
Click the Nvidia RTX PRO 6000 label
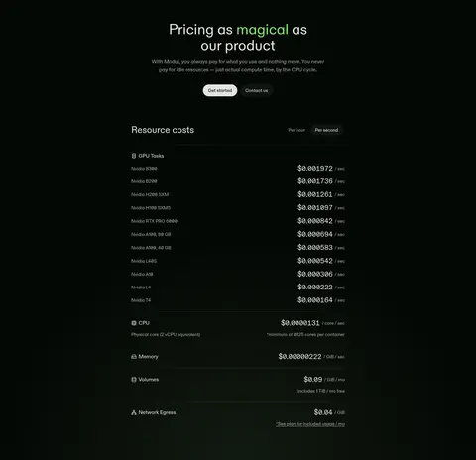coord(154,221)
